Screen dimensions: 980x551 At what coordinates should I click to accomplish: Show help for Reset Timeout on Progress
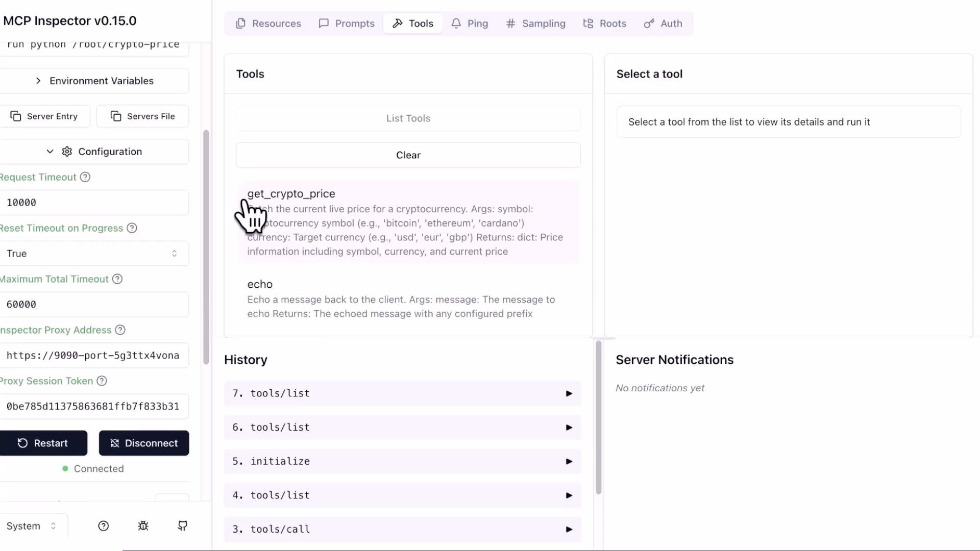(x=132, y=228)
